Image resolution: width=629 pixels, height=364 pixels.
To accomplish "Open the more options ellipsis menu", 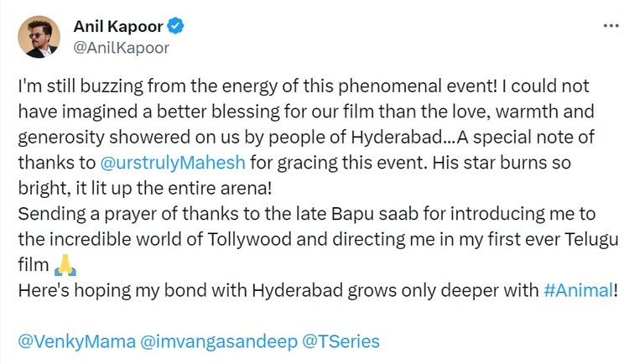I will click(x=611, y=27).
